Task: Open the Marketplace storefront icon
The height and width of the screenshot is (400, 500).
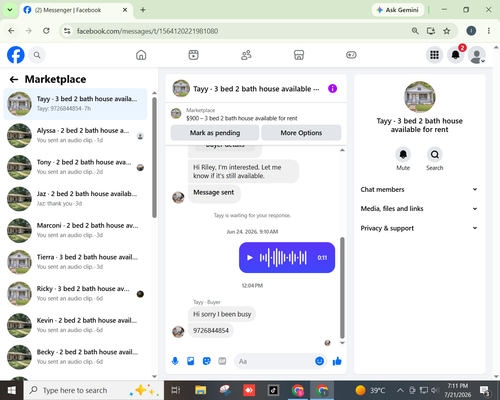Action: click(299, 55)
